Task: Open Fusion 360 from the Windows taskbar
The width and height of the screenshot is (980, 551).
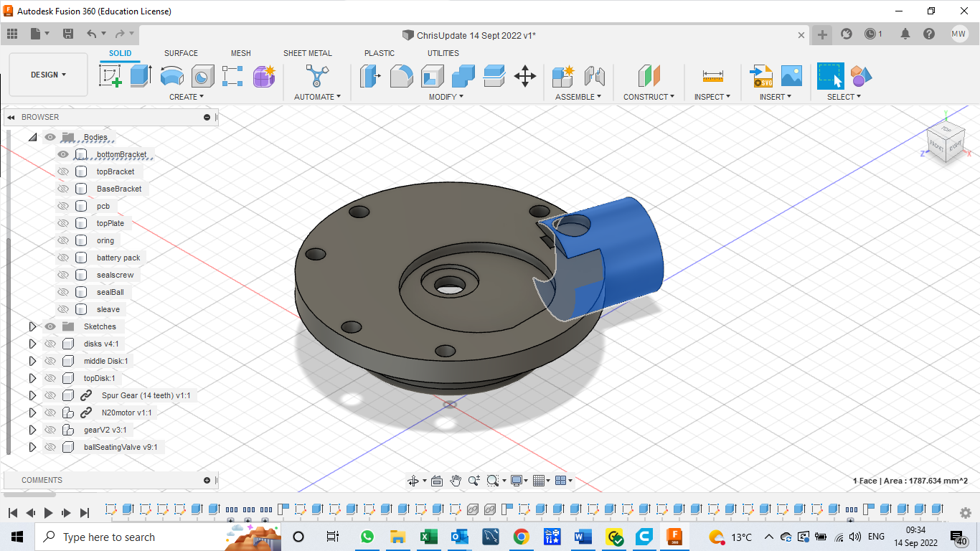Action: [674, 537]
